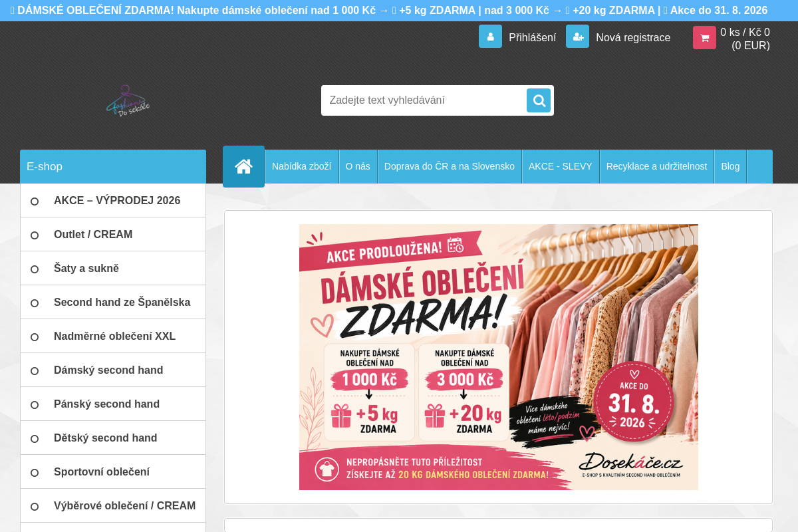Click the Dosekáče hanger logo
The image size is (798, 532).
[128, 100]
